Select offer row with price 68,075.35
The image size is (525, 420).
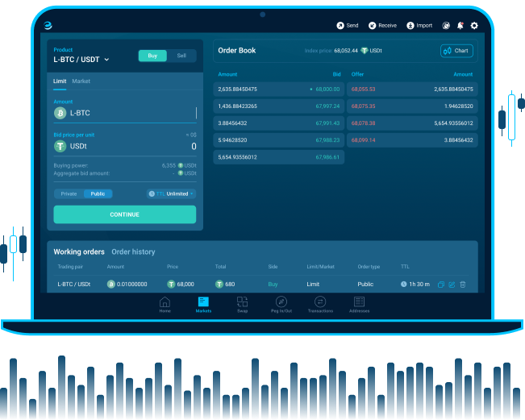point(412,106)
